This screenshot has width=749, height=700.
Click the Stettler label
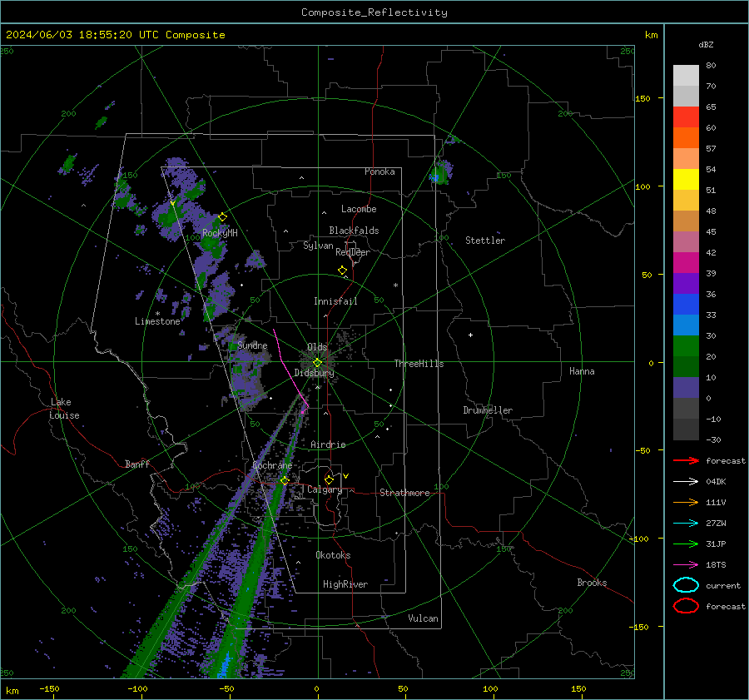pos(485,241)
